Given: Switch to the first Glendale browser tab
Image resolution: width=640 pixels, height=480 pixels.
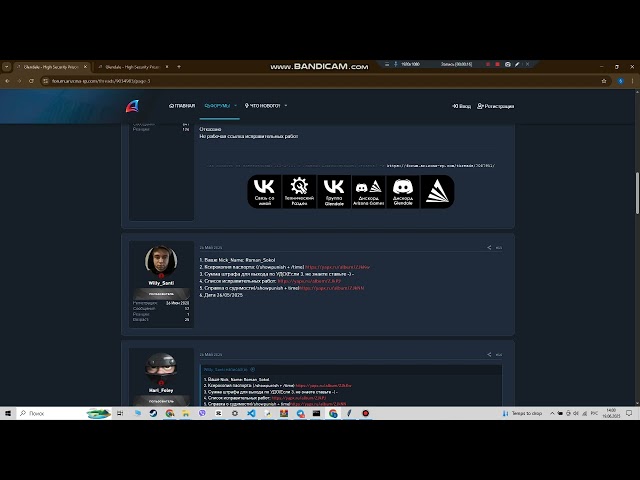Looking at the screenshot, I should pos(51,67).
